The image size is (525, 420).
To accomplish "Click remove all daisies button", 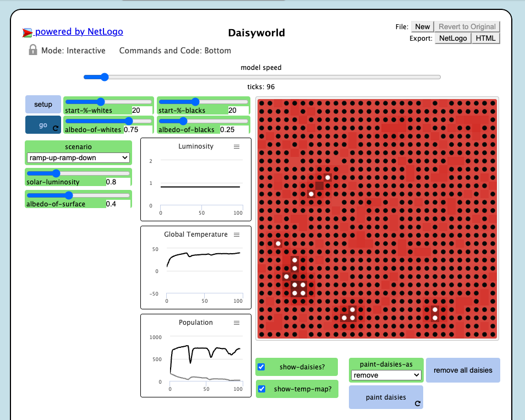I will pyautogui.click(x=463, y=370).
